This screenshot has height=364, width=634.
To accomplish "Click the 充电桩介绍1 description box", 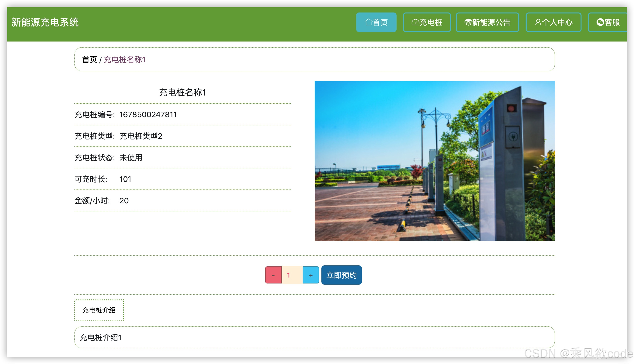I will 315,337.
